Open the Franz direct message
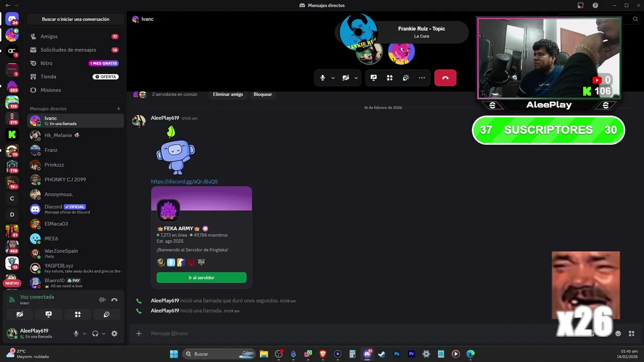 pyautogui.click(x=75, y=150)
